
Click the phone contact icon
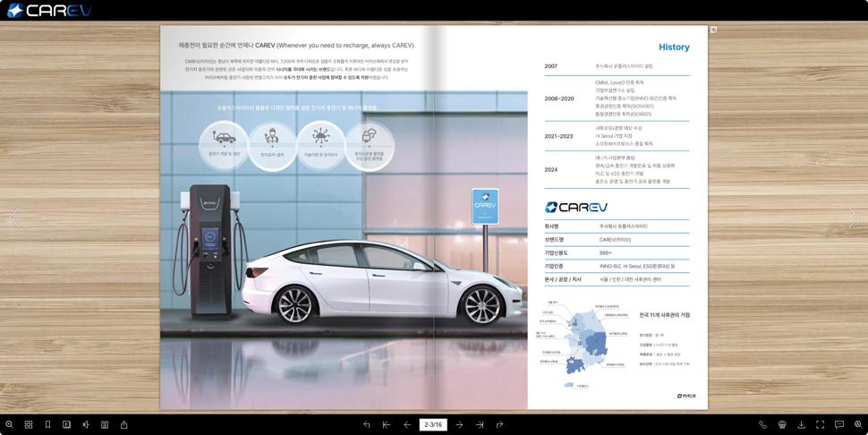point(763,425)
